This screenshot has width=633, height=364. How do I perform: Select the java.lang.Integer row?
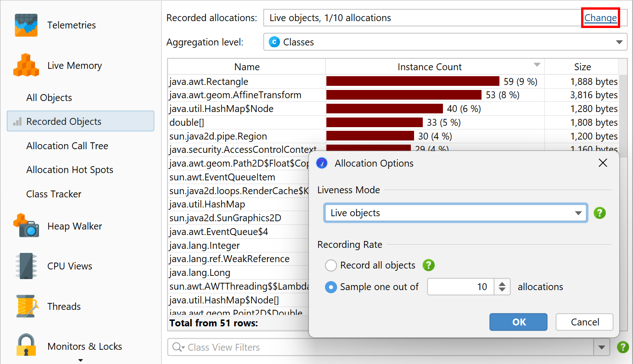click(238, 246)
